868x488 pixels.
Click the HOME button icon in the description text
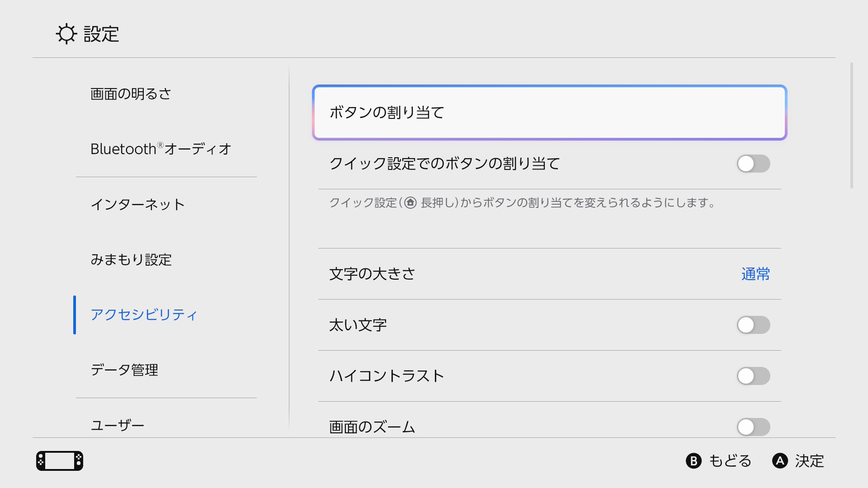coord(410,204)
